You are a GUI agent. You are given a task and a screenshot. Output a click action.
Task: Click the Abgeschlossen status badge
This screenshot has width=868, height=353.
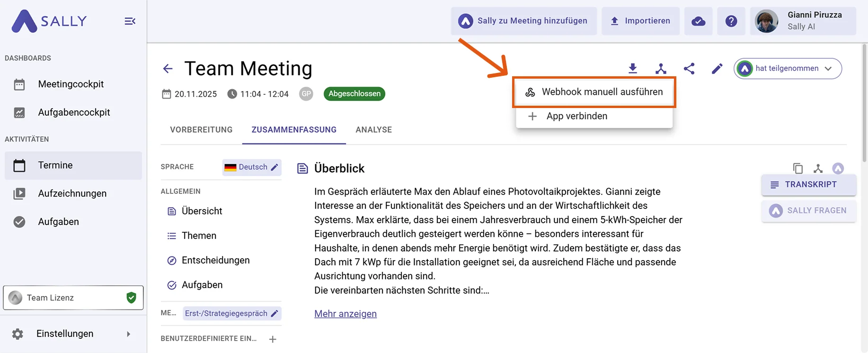(x=354, y=94)
